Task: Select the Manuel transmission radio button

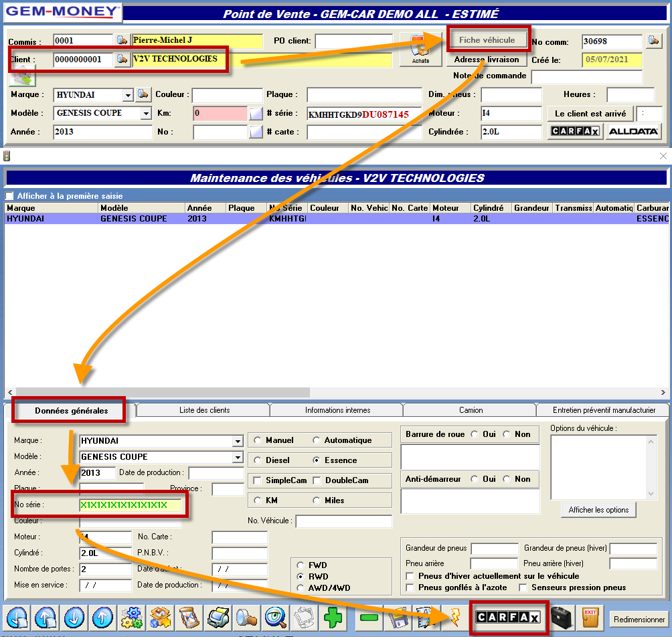Action: [257, 440]
